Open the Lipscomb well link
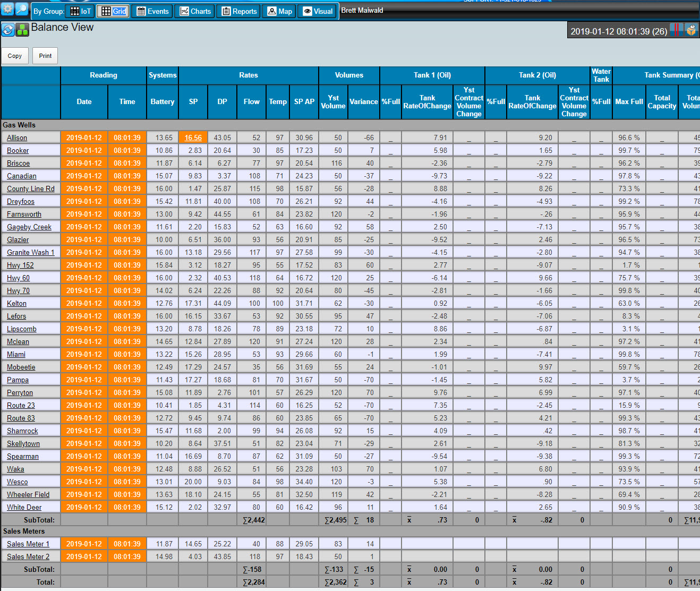 [22, 329]
